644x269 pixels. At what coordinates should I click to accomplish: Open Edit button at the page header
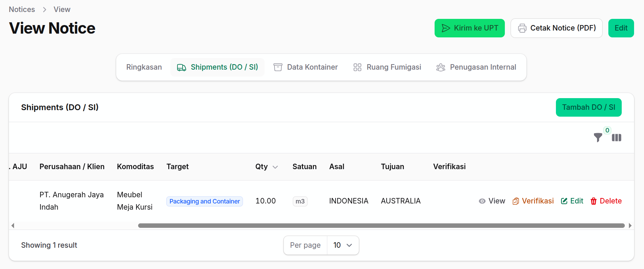click(x=621, y=28)
